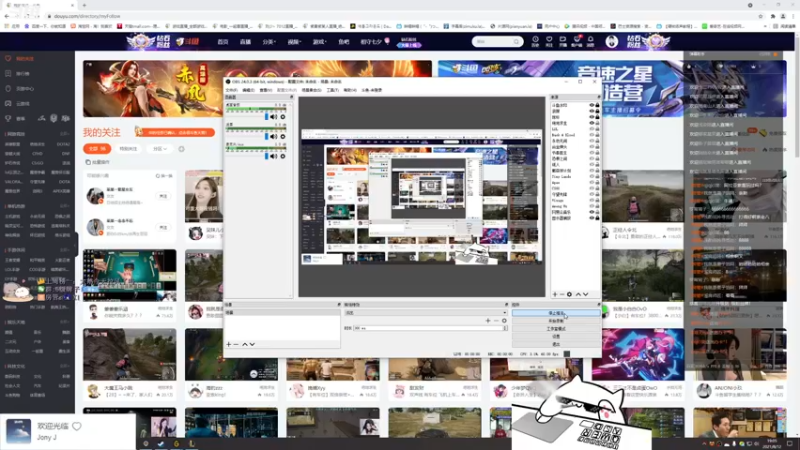Select the 全部 96 follow tab

(97, 149)
